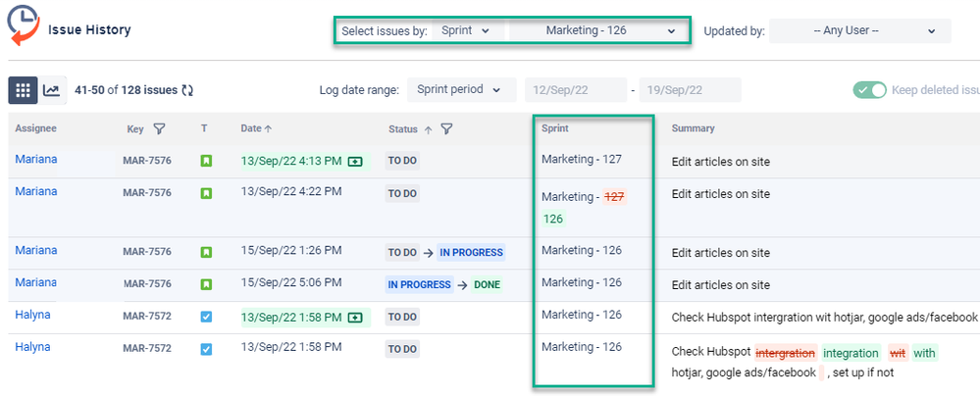This screenshot has height=396, width=980.
Task: Click struck-through 127 sprint value
Action: (614, 197)
